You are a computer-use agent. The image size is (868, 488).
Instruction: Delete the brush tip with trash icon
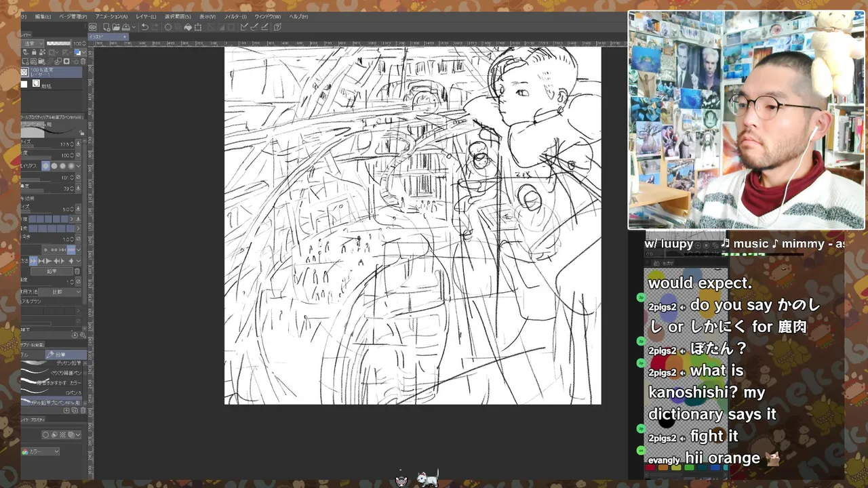[77, 271]
